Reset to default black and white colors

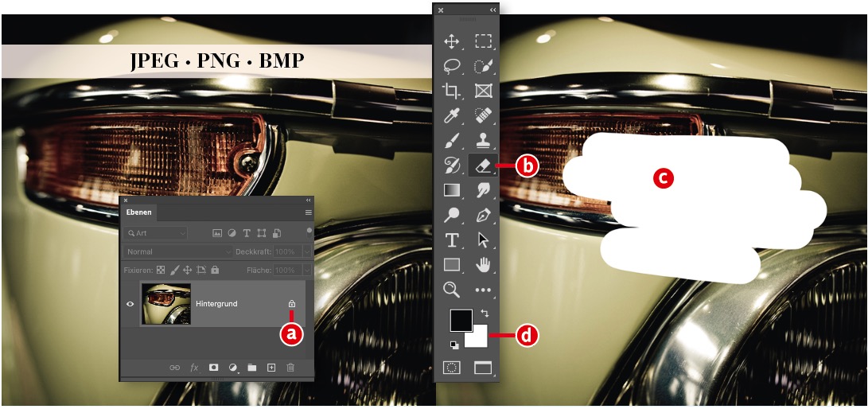454,345
